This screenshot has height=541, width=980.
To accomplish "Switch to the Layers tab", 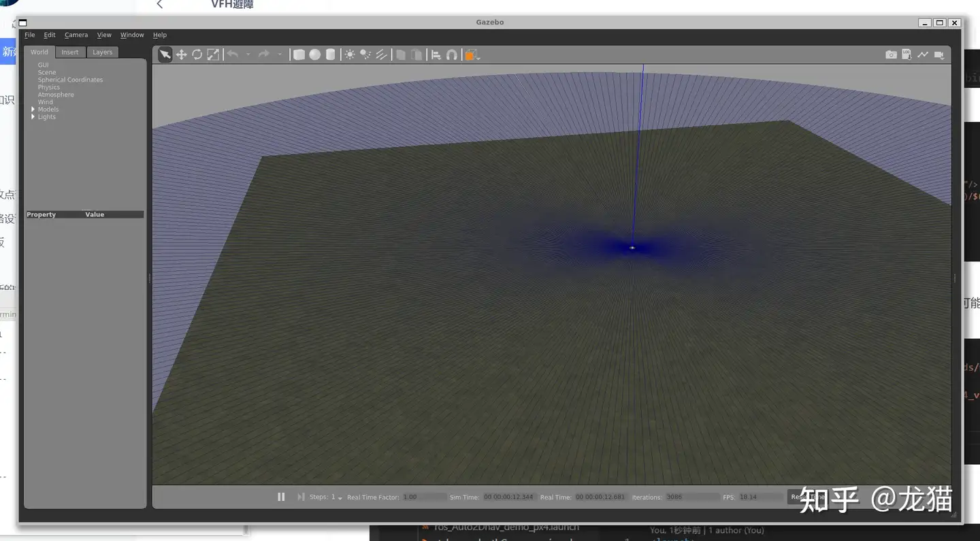I will coord(103,52).
